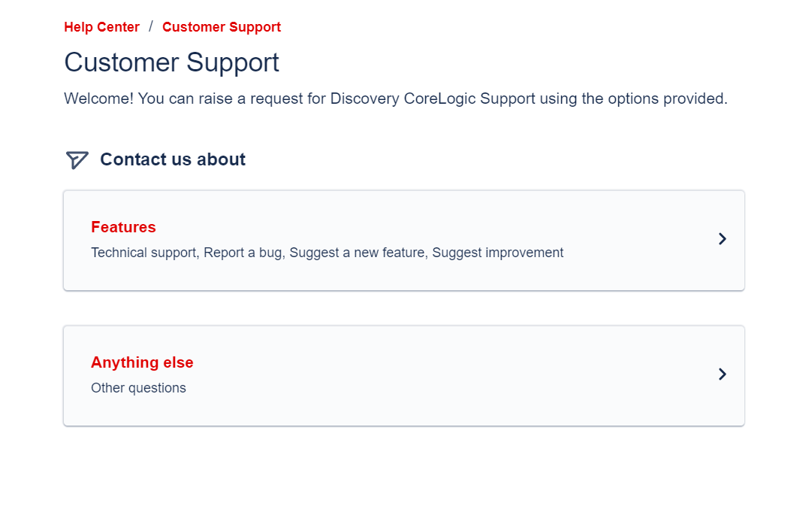Click the Welcome message paragraph
The width and height of the screenshot is (812, 506).
396,98
